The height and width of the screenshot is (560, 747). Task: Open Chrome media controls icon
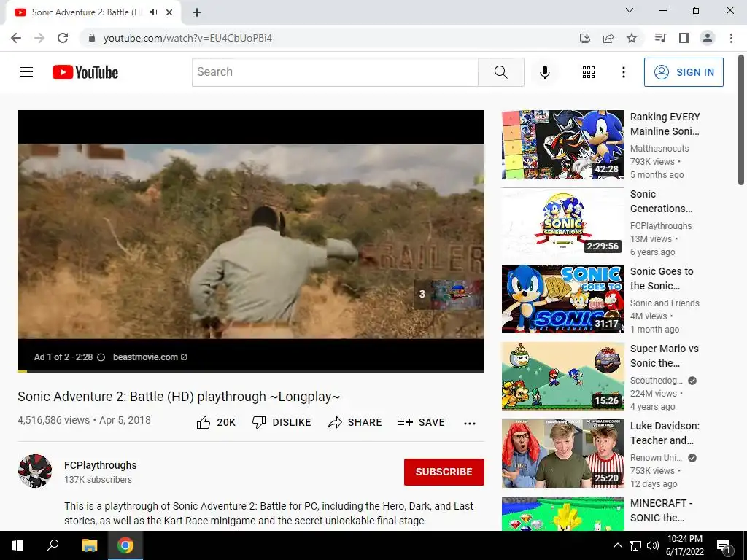point(660,38)
